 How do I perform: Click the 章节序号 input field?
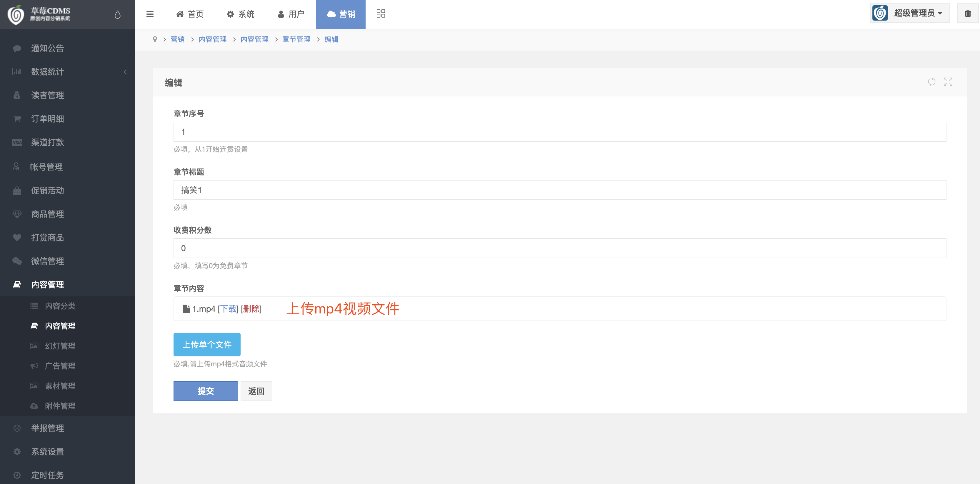pos(560,131)
